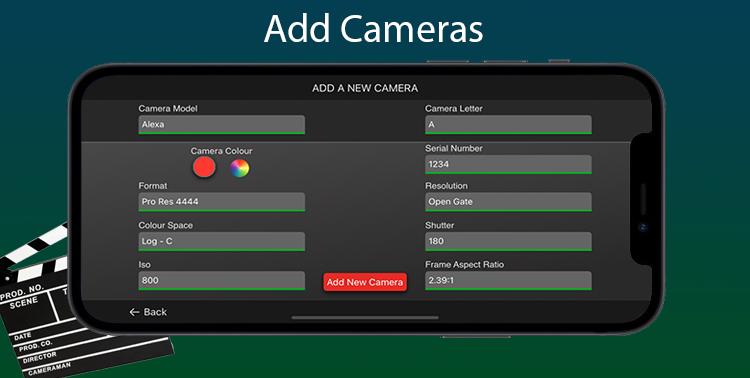
Task: Click the Camera Letter label
Action: pyautogui.click(x=454, y=109)
